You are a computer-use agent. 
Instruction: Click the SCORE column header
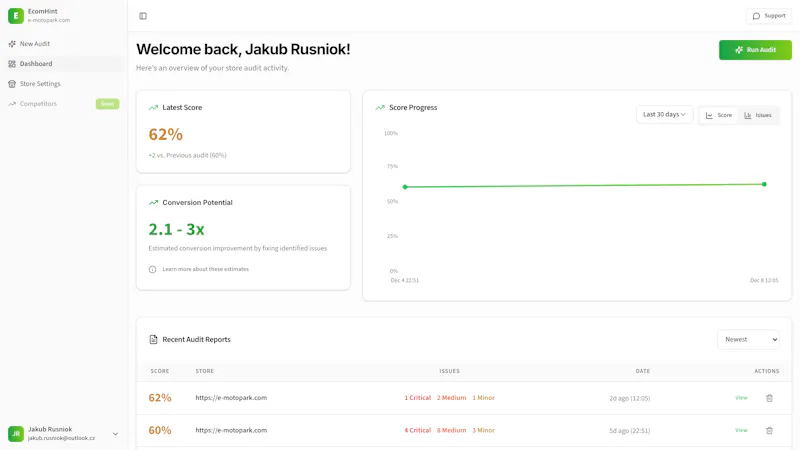160,371
